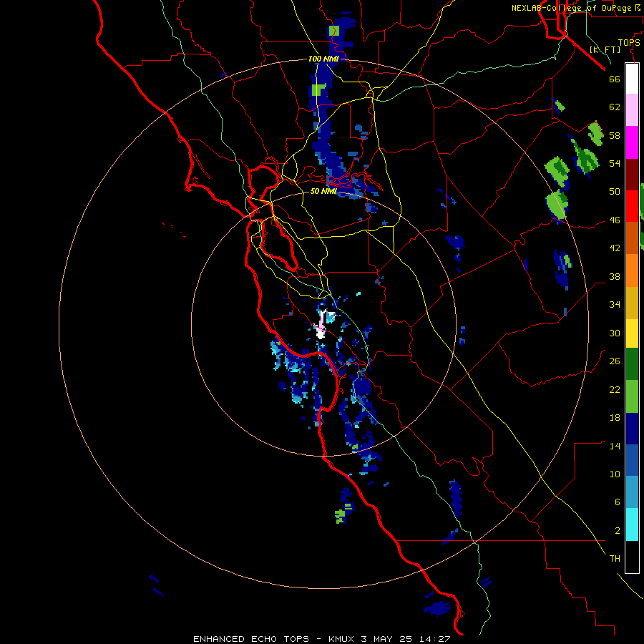Click the light pink legend swatch
The width and height of the screenshot is (644, 644).
(x=632, y=110)
